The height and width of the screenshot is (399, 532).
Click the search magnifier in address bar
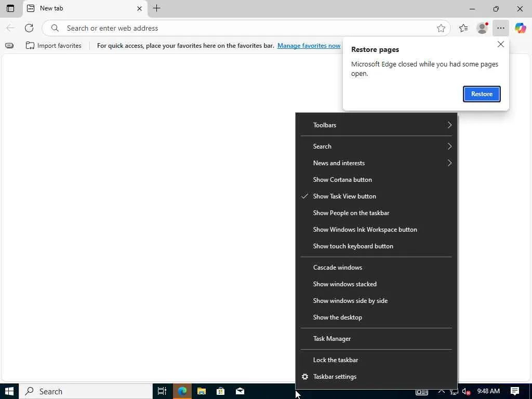(x=55, y=28)
